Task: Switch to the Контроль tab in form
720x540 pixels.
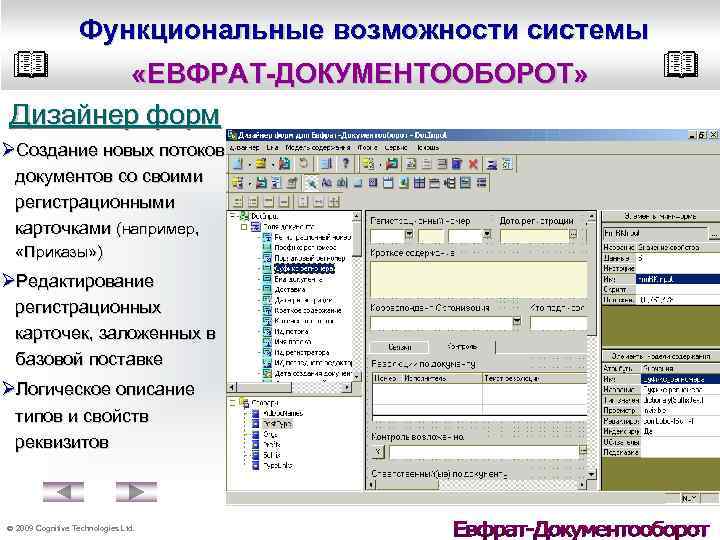Action: (462, 346)
